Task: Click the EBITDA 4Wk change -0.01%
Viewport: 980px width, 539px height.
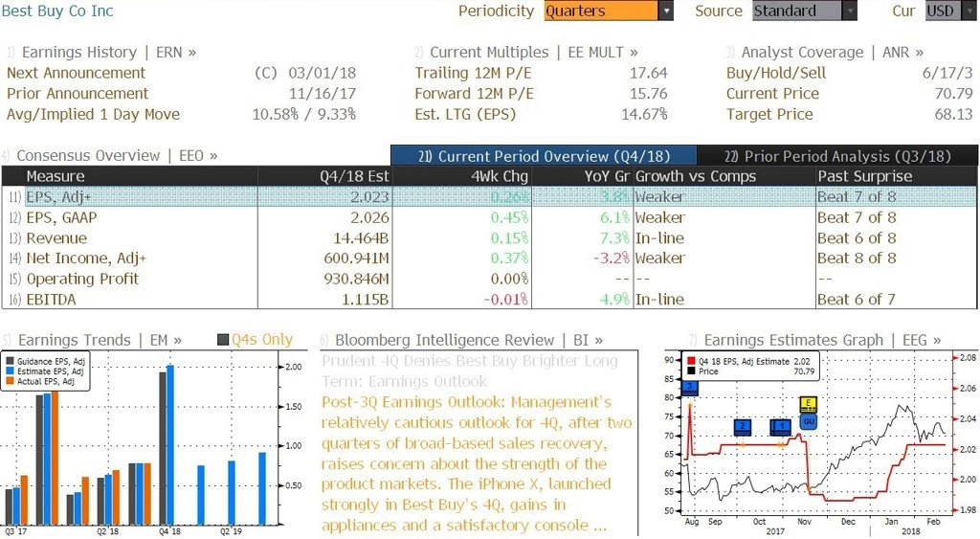Action: 505,300
